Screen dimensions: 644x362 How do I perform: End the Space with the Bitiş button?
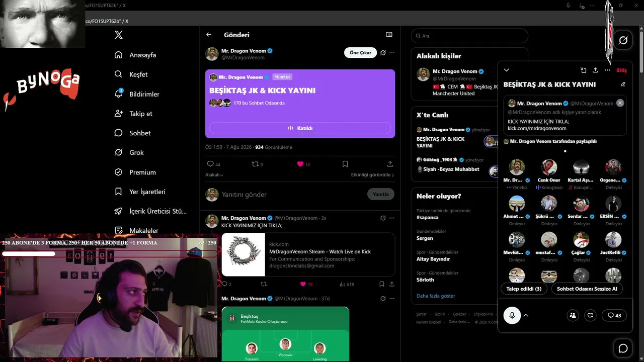pyautogui.click(x=621, y=70)
